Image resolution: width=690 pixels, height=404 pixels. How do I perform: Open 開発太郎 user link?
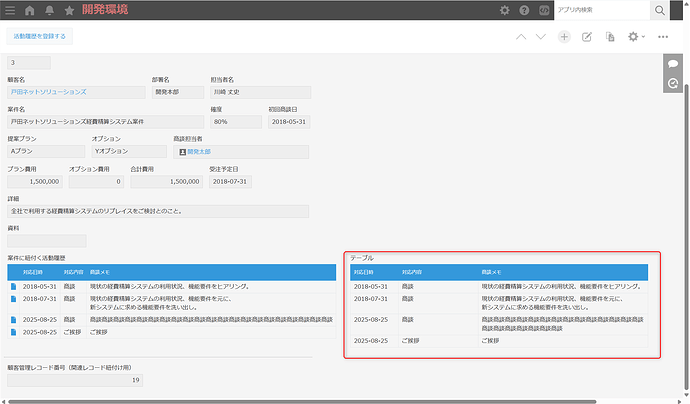[x=199, y=151]
